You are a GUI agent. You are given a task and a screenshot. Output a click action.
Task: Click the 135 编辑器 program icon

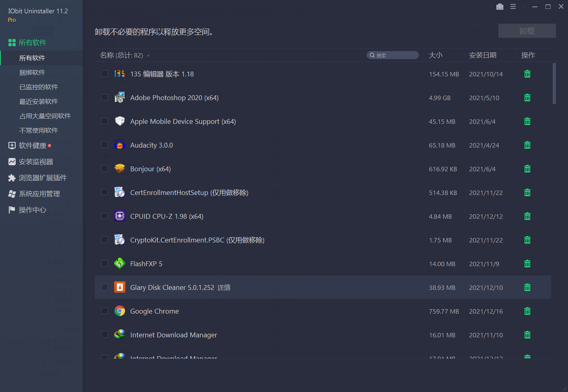(x=119, y=74)
